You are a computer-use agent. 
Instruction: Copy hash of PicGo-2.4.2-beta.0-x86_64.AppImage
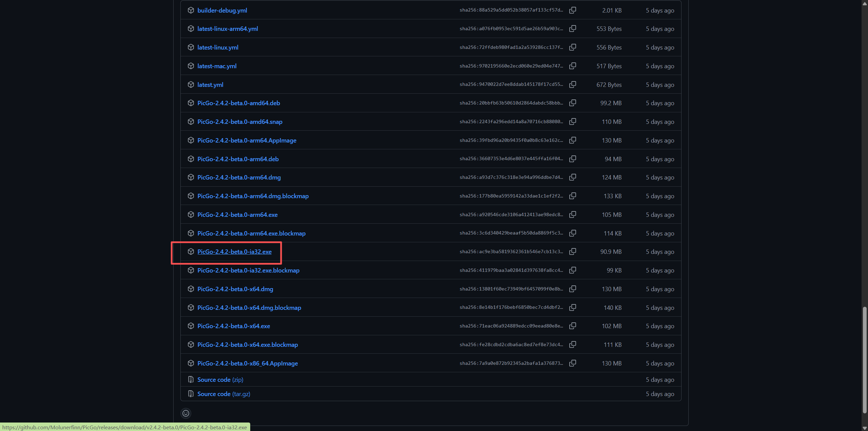pos(572,363)
